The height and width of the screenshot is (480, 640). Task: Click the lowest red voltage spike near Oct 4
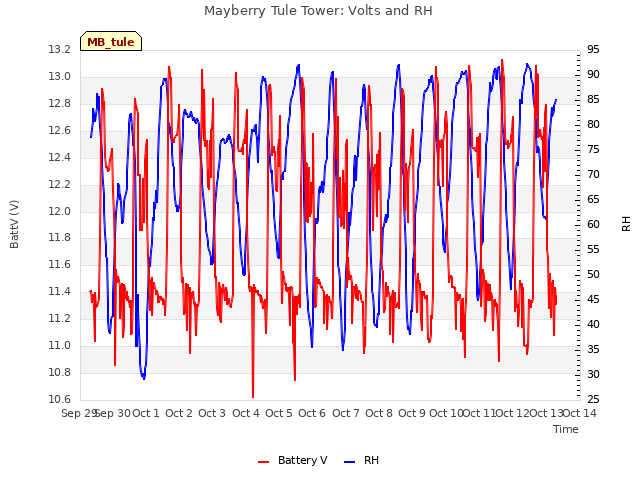click(x=253, y=395)
